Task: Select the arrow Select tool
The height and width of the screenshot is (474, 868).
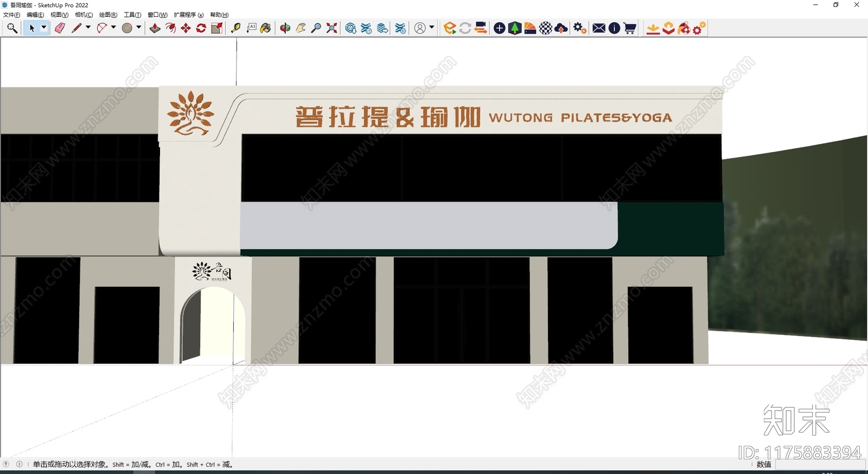Action: (32, 28)
